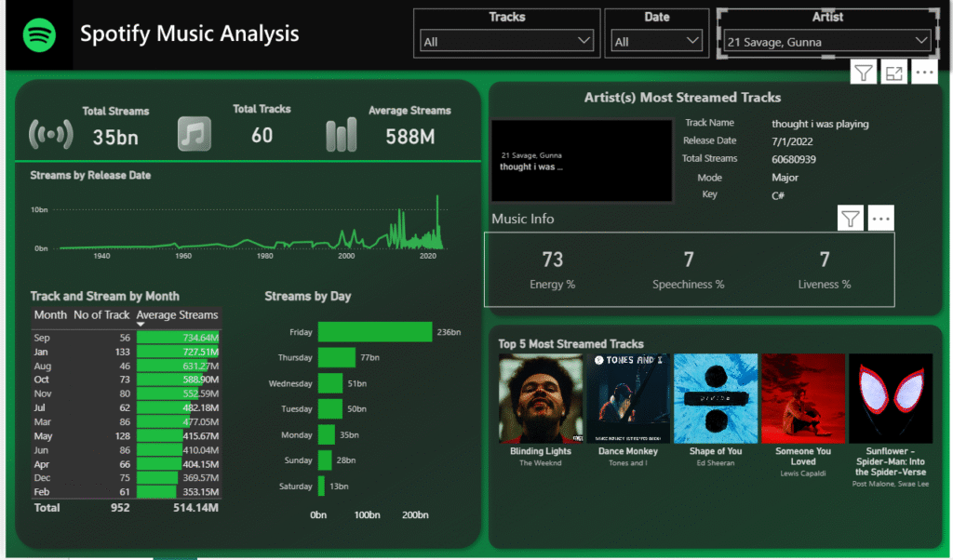The width and height of the screenshot is (953, 560).
Task: Select the Sep row in month table
Action: point(126,338)
